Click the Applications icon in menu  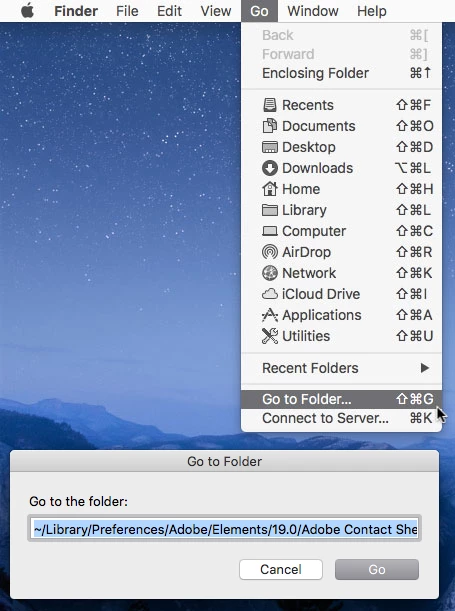[270, 315]
